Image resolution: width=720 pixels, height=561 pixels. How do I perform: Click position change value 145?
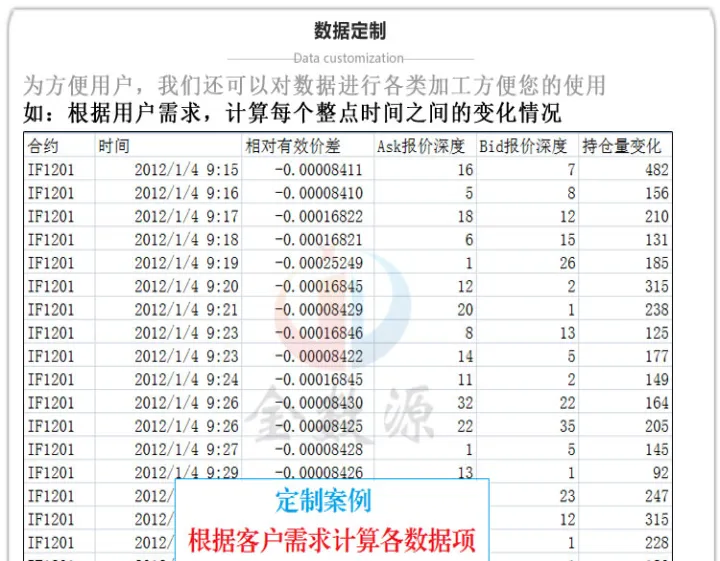657,449
